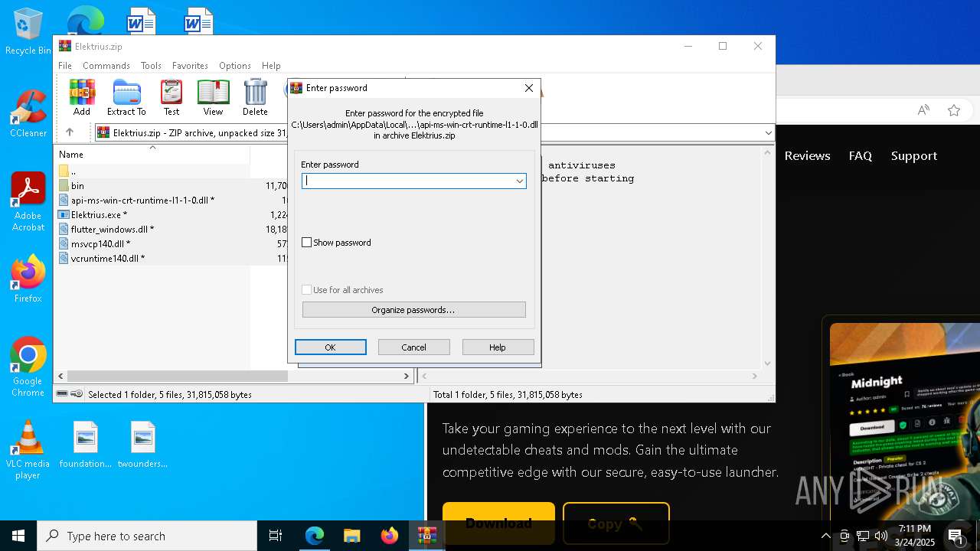
Task: Open Microsoft Edge from the taskbar
Action: [x=315, y=536]
